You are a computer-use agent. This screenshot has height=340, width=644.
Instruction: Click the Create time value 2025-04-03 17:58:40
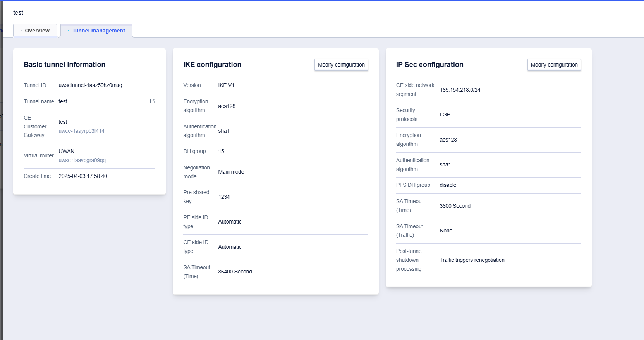[83, 176]
